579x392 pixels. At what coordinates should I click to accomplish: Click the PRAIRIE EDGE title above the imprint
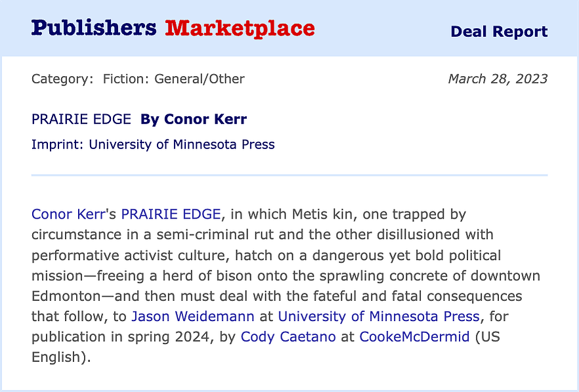[x=81, y=120]
